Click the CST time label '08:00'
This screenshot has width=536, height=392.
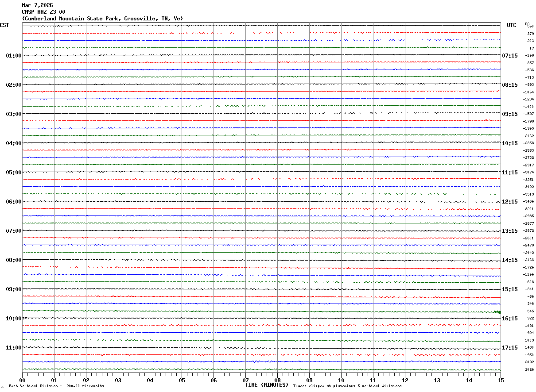coord(13,260)
